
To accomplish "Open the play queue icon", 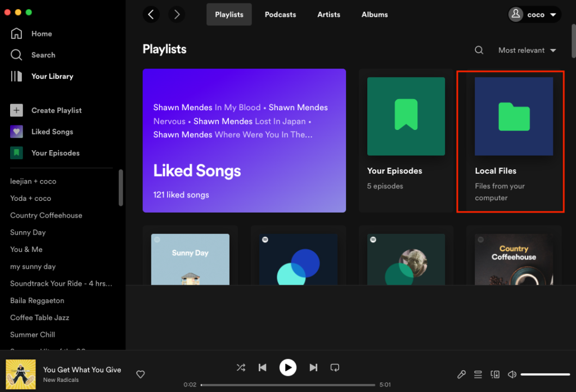I will [x=478, y=375].
